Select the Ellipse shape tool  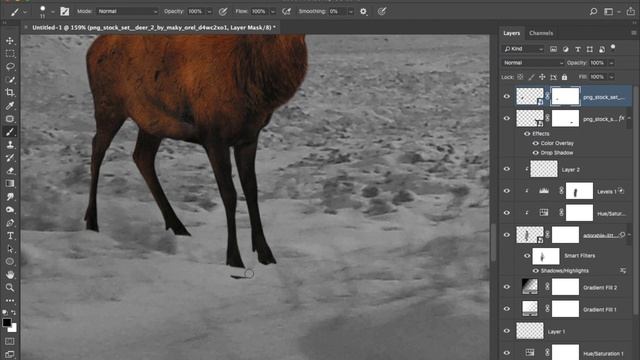[10, 262]
